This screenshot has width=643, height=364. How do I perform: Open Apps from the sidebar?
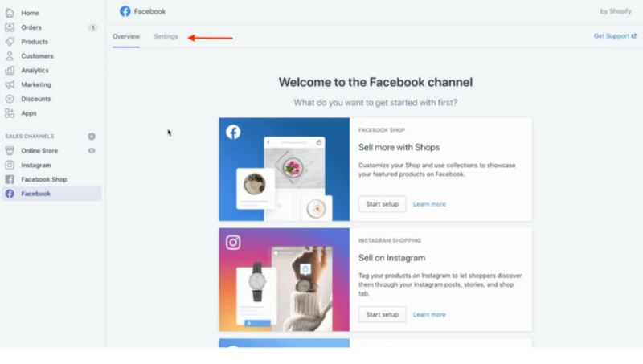click(x=29, y=113)
